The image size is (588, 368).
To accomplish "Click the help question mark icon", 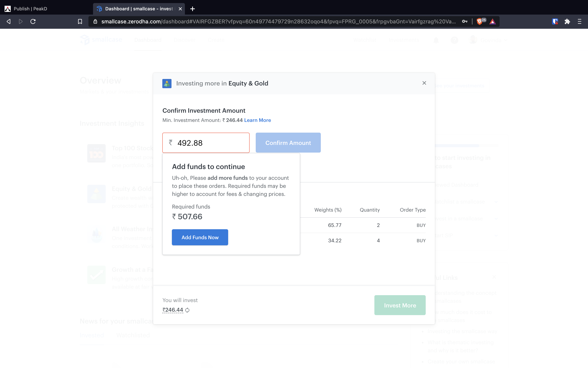I will [x=454, y=40].
